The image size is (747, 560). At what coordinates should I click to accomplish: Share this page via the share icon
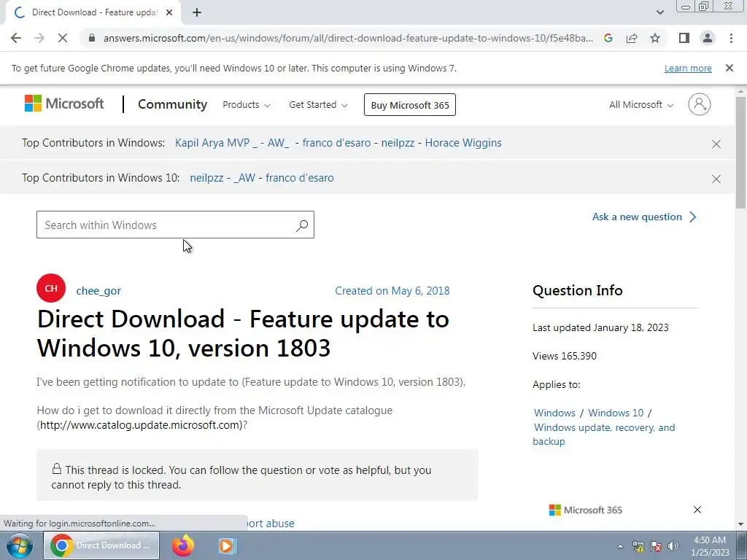pyautogui.click(x=632, y=38)
